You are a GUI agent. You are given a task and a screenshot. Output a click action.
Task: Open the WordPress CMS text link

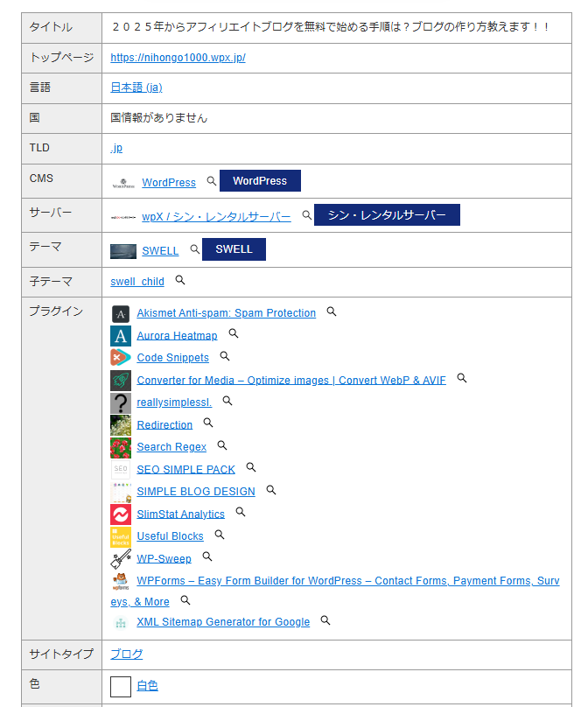pyautogui.click(x=169, y=183)
